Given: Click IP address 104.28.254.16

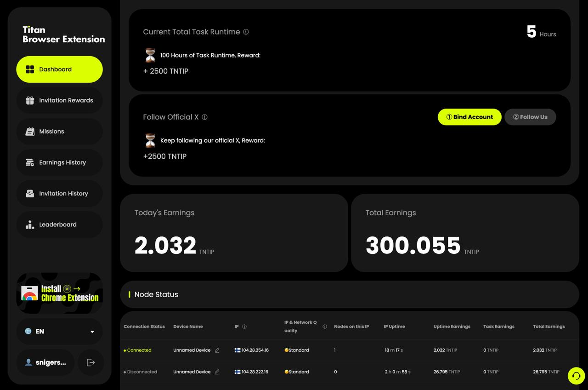Looking at the screenshot, I should pyautogui.click(x=255, y=350).
